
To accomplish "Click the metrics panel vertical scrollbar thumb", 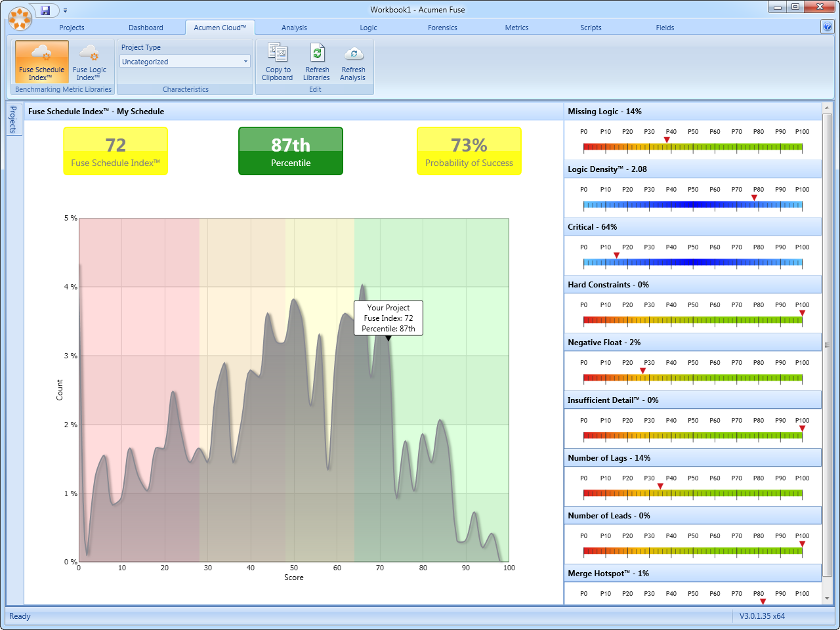I will [x=827, y=345].
